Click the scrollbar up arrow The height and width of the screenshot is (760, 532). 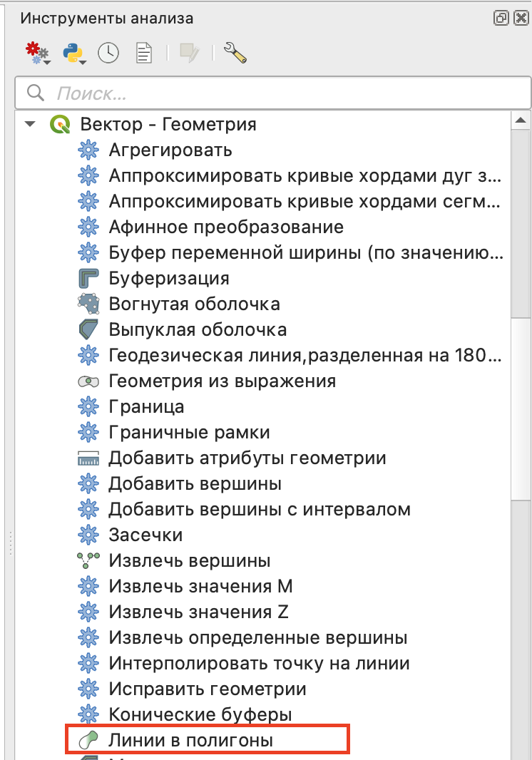(521, 119)
